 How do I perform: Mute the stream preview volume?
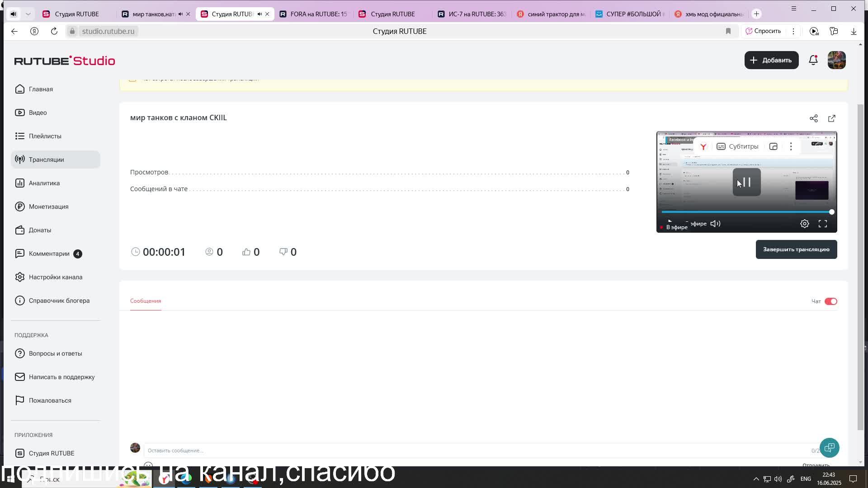(715, 224)
